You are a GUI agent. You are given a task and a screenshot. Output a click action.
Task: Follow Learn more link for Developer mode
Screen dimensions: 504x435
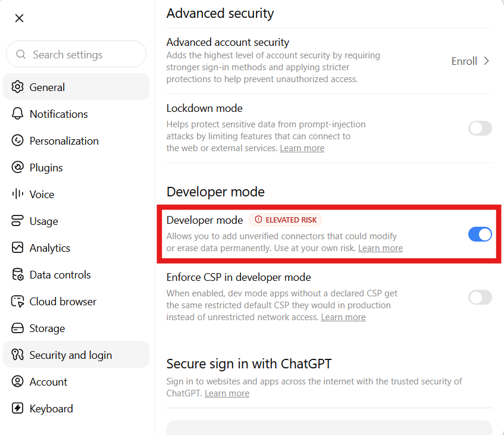point(380,248)
